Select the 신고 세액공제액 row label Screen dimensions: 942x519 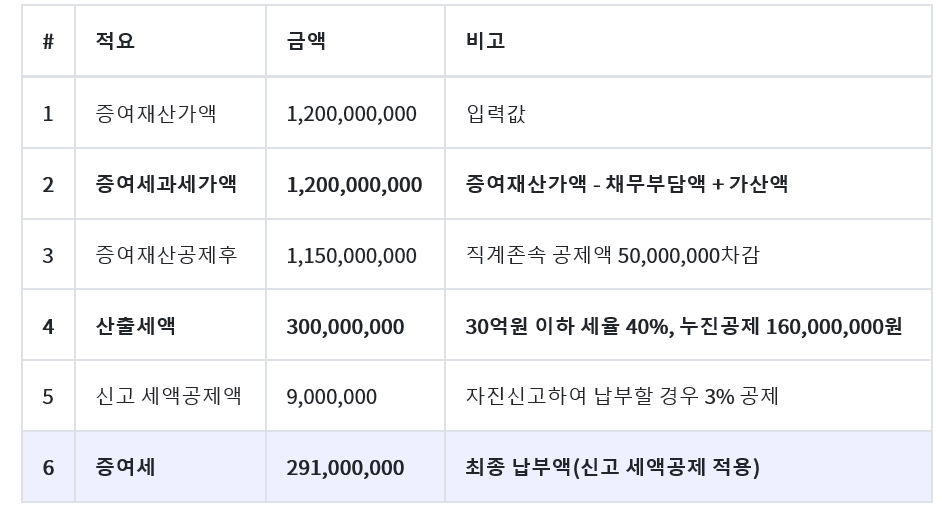point(168,396)
